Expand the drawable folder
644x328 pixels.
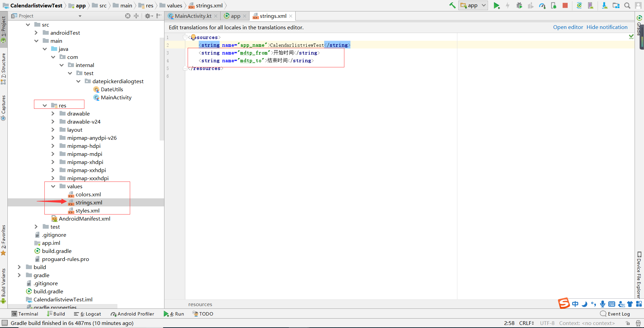pos(53,113)
